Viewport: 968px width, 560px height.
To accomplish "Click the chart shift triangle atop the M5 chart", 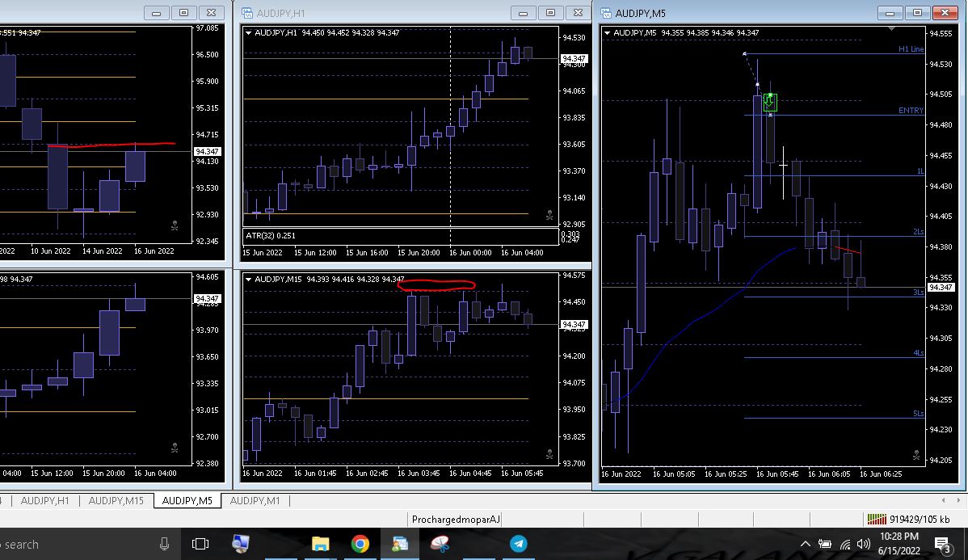I will point(890,28).
